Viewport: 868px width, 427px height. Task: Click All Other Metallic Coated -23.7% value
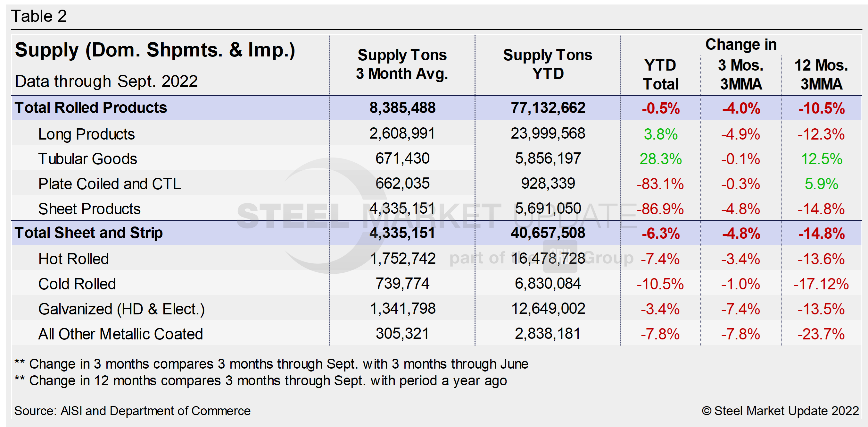pyautogui.click(x=821, y=334)
